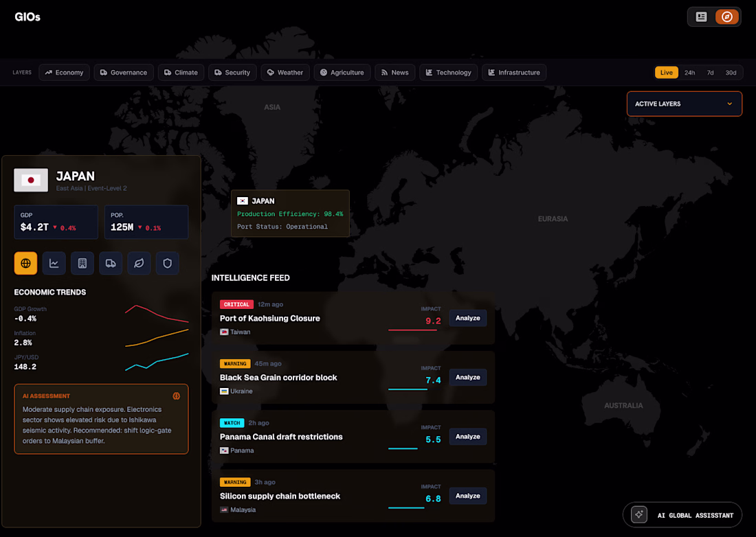Analyze the Panama Canal draft restrictions
756x537 pixels.
point(467,436)
